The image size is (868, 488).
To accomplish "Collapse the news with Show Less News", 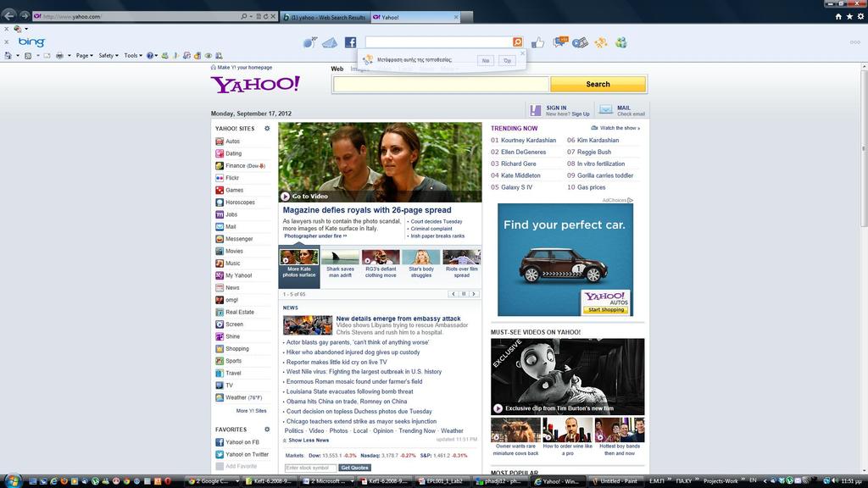I will (x=309, y=441).
